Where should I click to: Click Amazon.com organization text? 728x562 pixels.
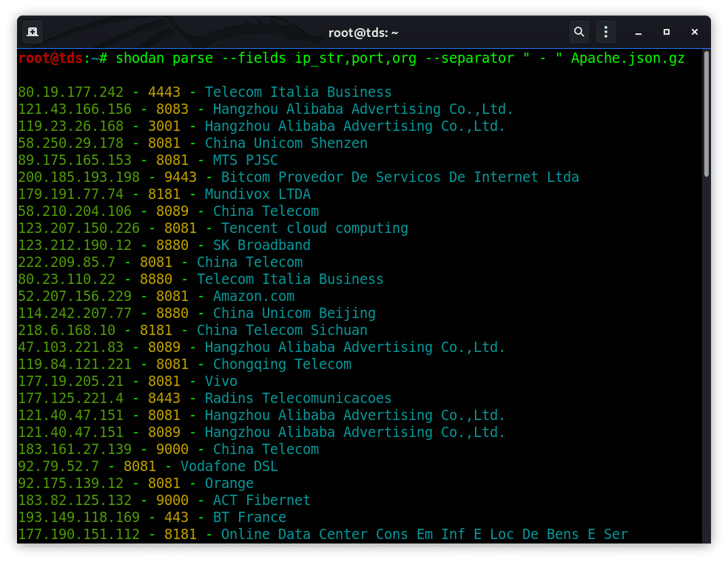[254, 297]
